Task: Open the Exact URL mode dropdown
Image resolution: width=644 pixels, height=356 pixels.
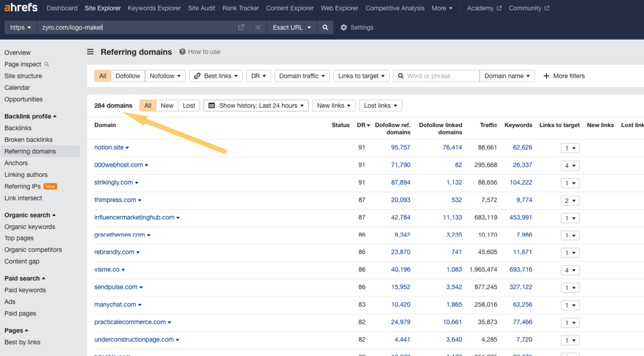Action: (291, 27)
